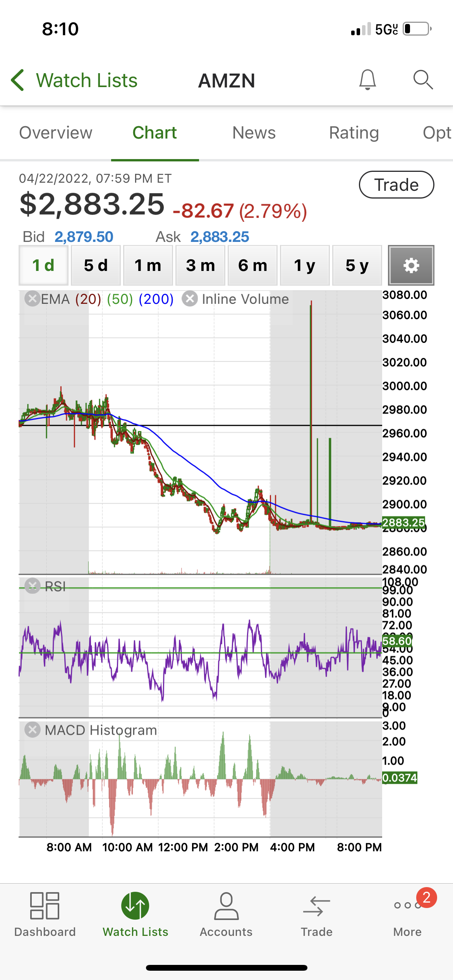Tap the price change -82.67 (2.79%)
This screenshot has width=453, height=980.
pyautogui.click(x=240, y=211)
